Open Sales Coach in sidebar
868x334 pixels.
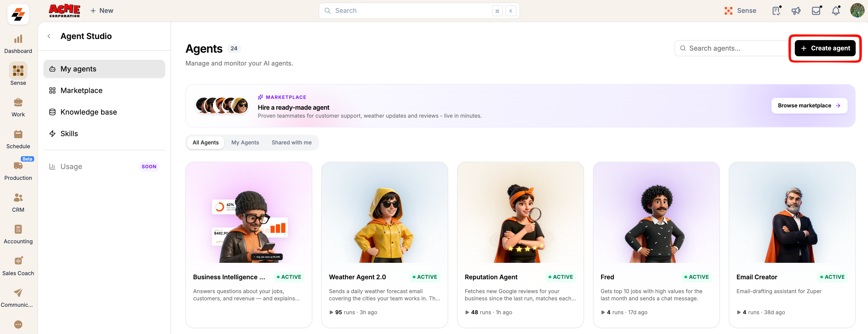[18, 266]
